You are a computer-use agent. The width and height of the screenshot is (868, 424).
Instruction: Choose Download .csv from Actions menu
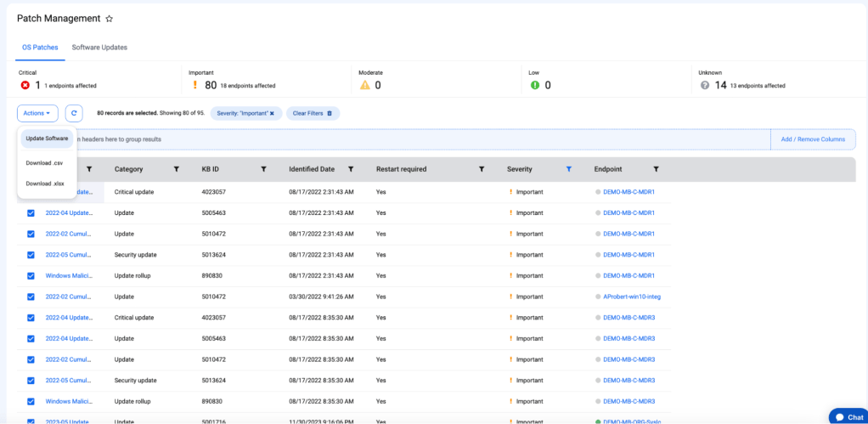pos(44,163)
